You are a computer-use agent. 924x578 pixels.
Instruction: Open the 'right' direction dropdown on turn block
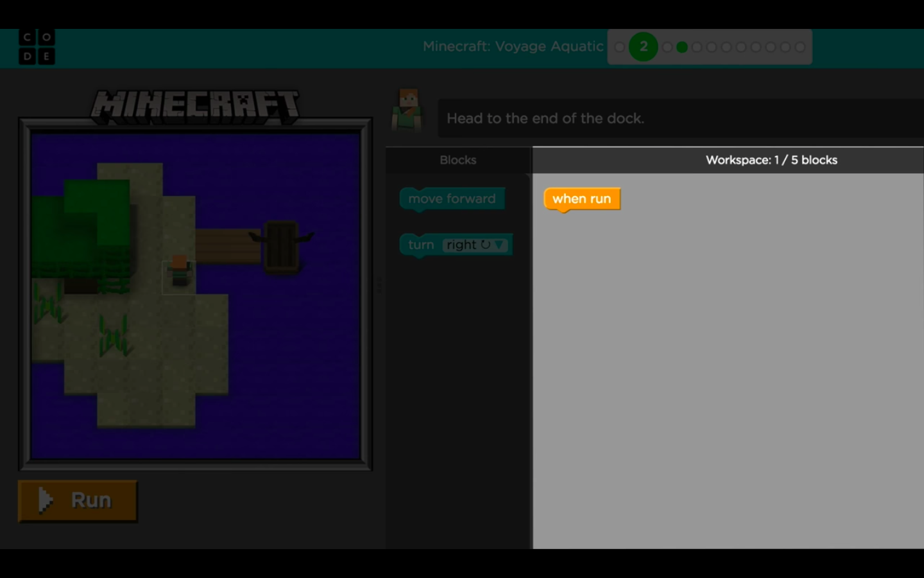(x=475, y=245)
